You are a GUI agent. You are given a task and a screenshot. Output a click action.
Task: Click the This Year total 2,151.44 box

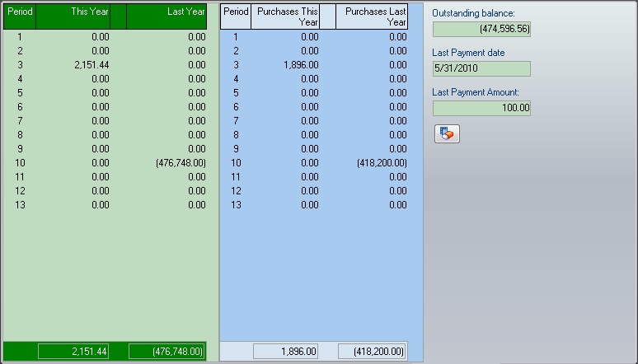[73, 352]
